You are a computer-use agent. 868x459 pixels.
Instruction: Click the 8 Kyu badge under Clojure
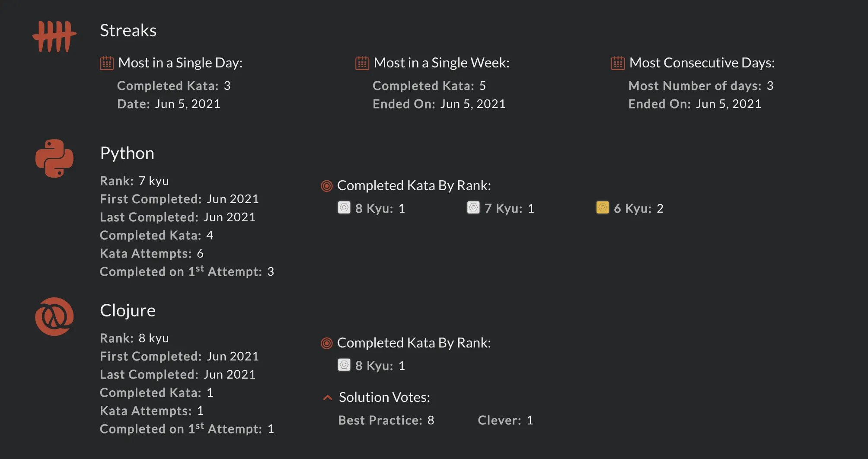344,365
